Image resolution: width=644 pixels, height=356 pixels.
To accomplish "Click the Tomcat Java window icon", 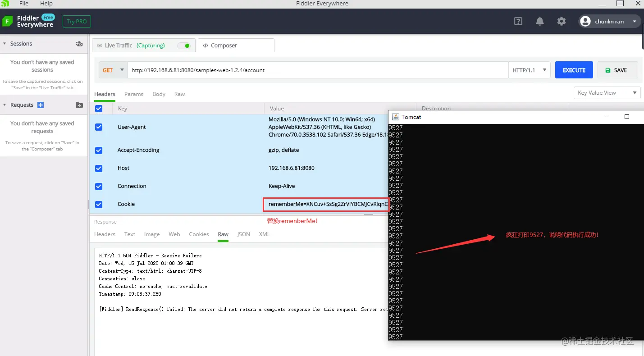I will click(x=396, y=117).
